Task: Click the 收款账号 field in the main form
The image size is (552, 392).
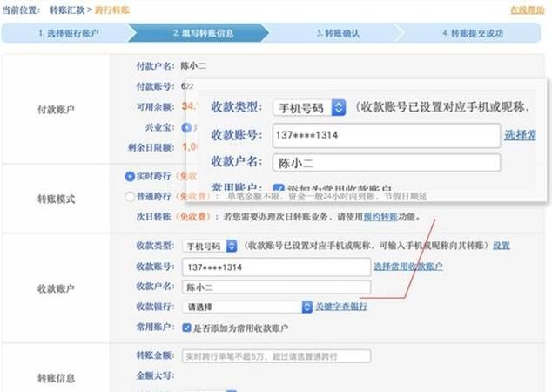Action: (x=276, y=267)
